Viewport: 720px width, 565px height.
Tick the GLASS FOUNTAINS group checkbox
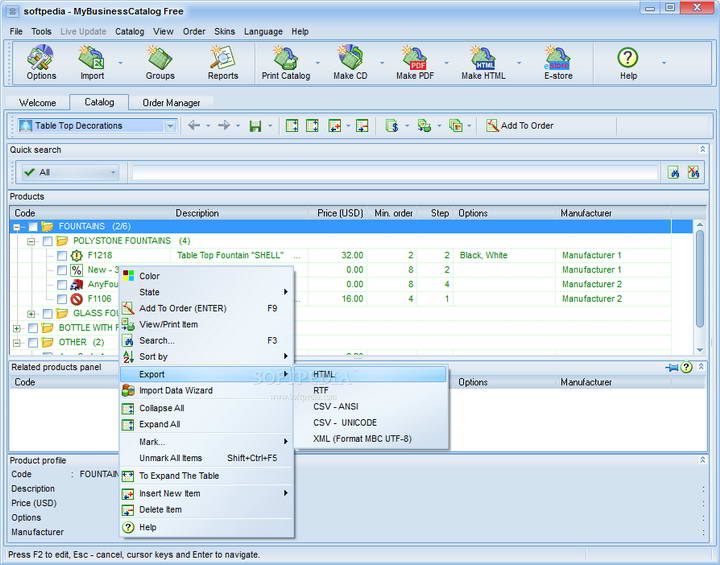[47, 314]
